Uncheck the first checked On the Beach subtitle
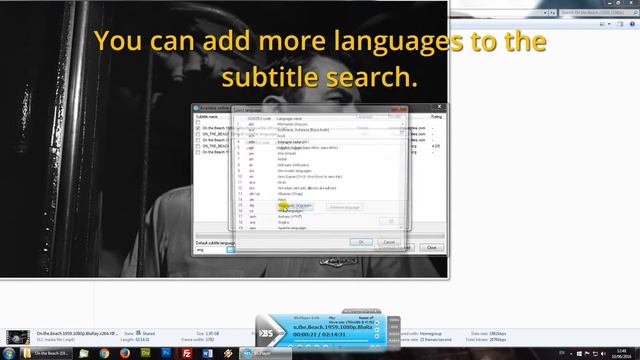The image size is (640, 360). 198,128
